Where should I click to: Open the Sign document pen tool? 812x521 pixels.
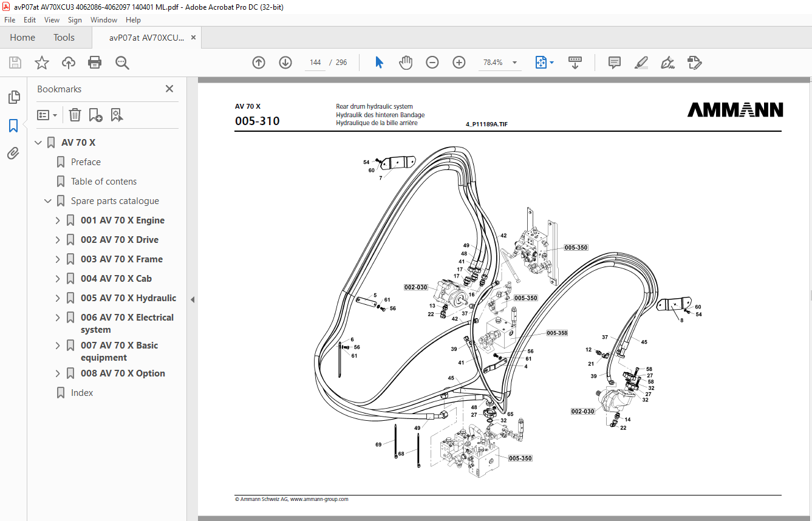pyautogui.click(x=667, y=63)
